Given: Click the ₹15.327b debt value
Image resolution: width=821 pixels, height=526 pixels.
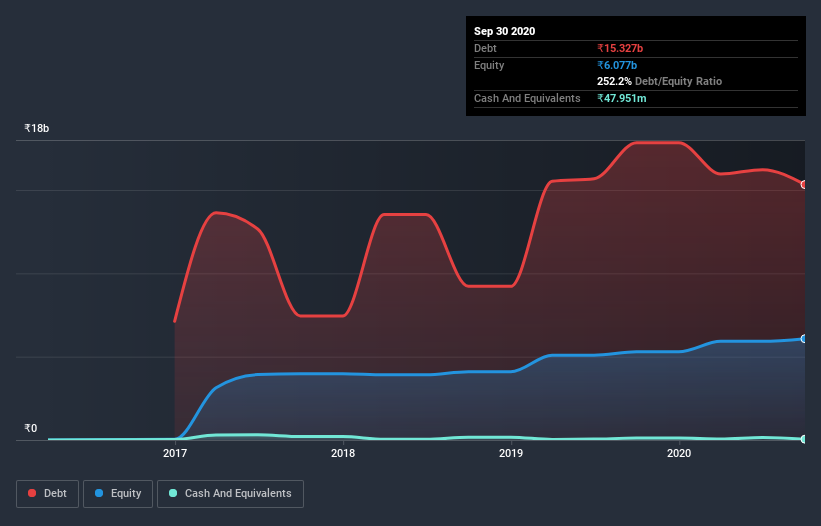Looking at the screenshot, I should coord(620,48).
